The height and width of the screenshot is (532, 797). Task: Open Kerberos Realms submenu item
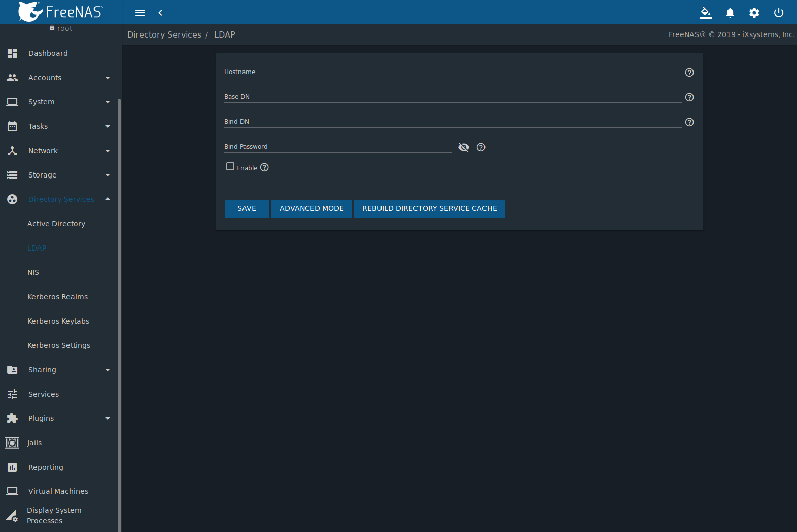(57, 297)
